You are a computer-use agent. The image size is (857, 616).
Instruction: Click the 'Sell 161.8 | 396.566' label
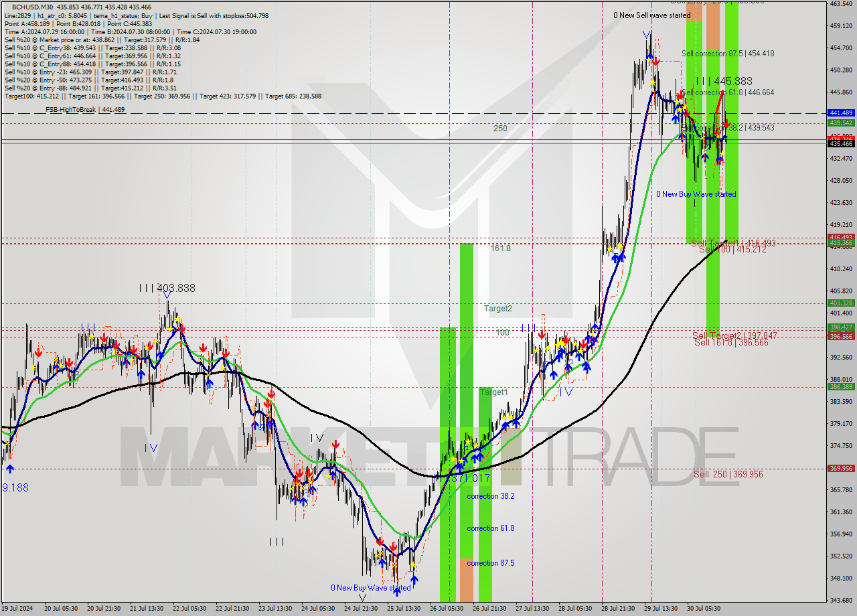pos(731,342)
